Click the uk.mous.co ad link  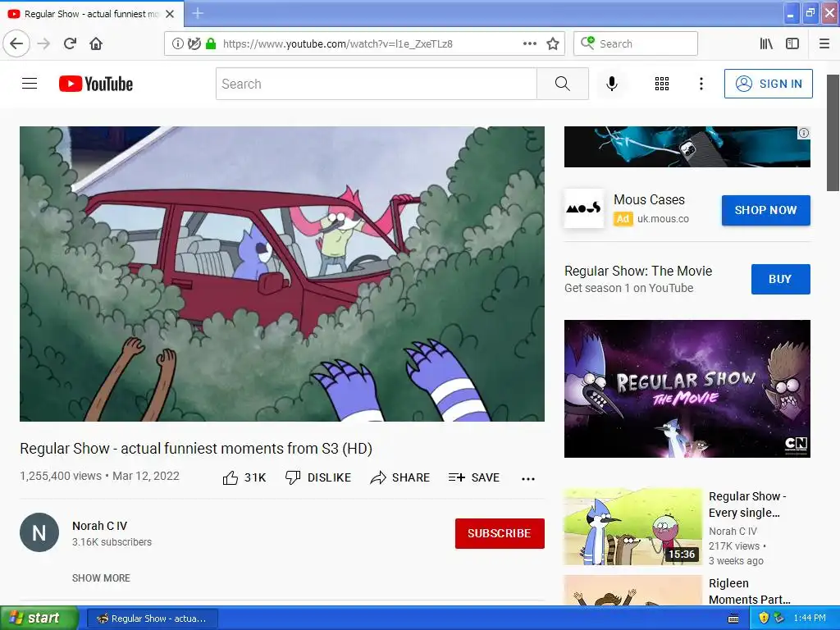coord(663,218)
